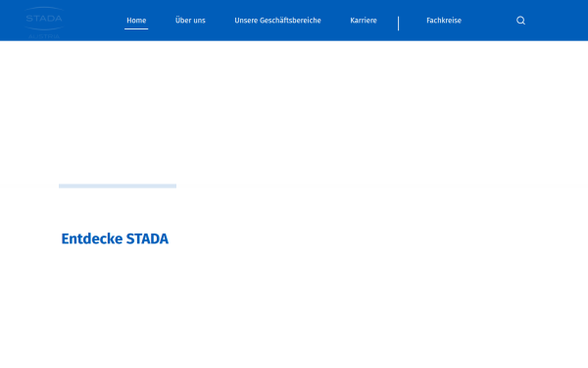Select the Karriere menu item
The image size is (588, 368).
364,21
